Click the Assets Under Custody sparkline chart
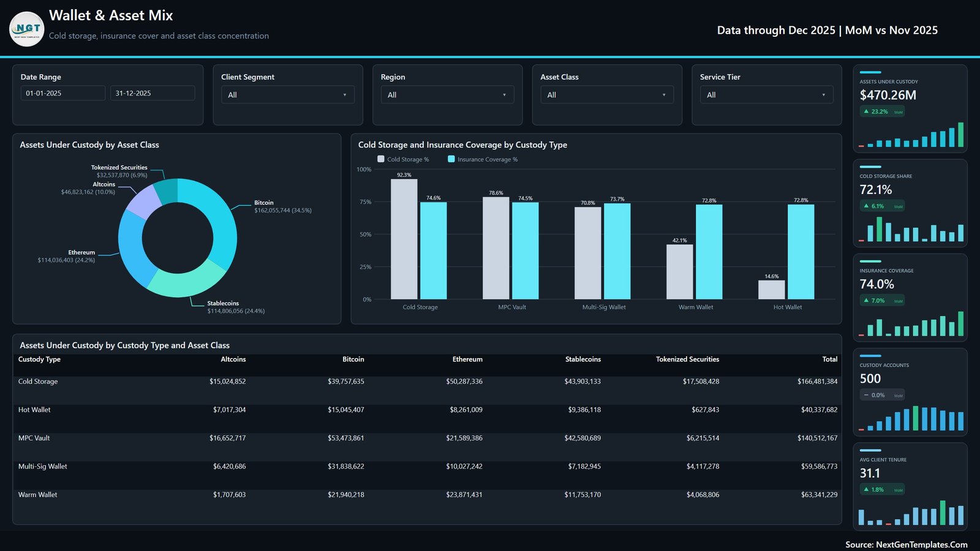The width and height of the screenshot is (980, 551). click(x=911, y=135)
